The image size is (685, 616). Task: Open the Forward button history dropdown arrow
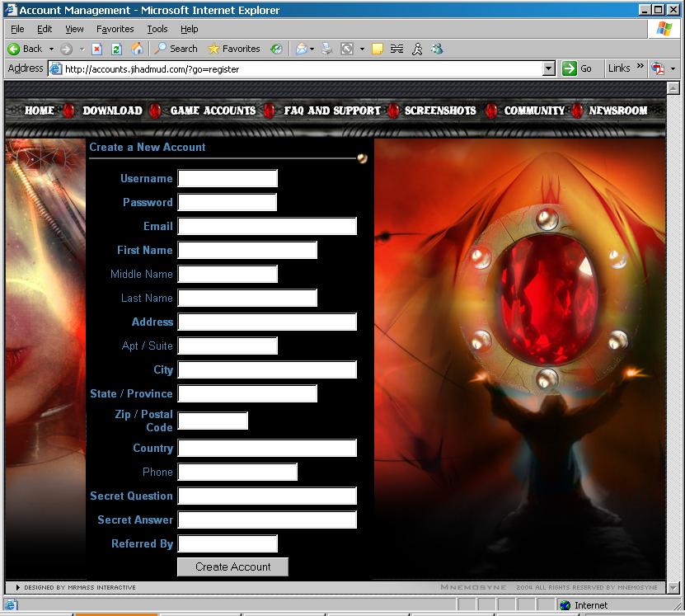coord(82,49)
